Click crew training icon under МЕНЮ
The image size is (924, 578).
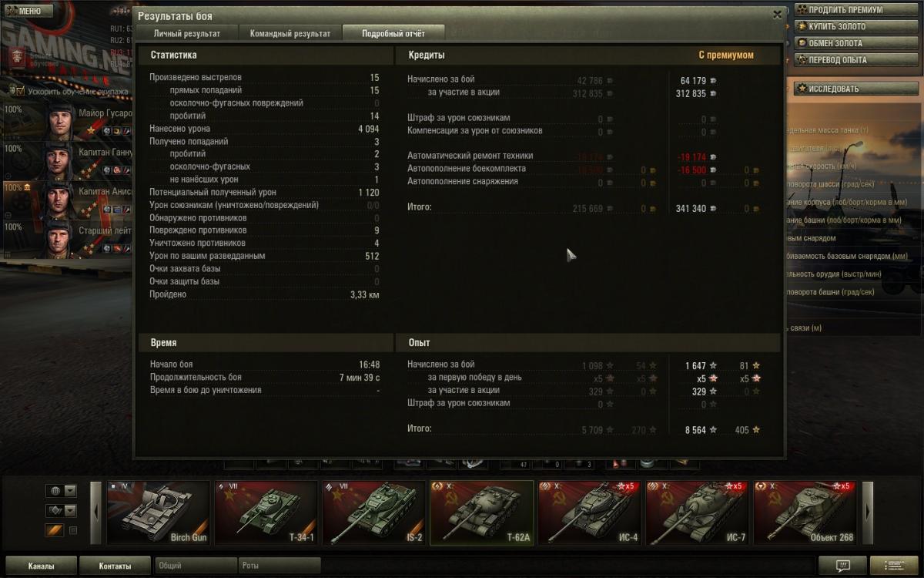(17, 58)
